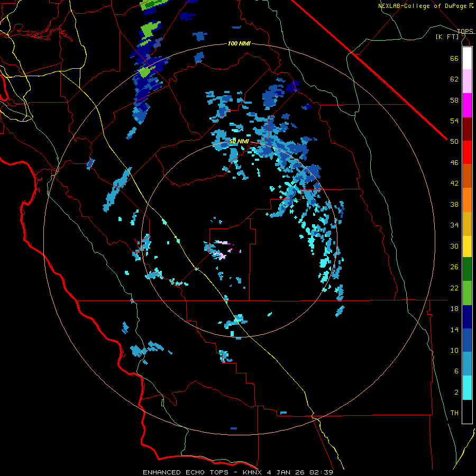Click the legend value '50'

point(454,142)
